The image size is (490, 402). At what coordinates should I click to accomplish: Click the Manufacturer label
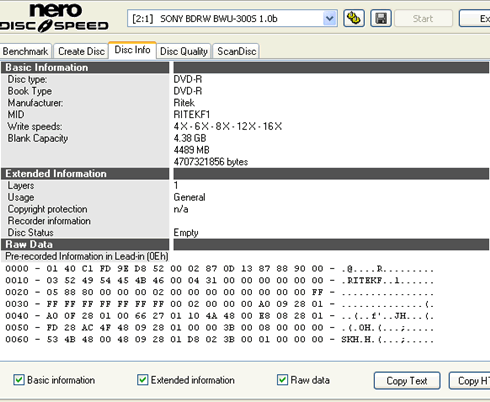[35, 103]
